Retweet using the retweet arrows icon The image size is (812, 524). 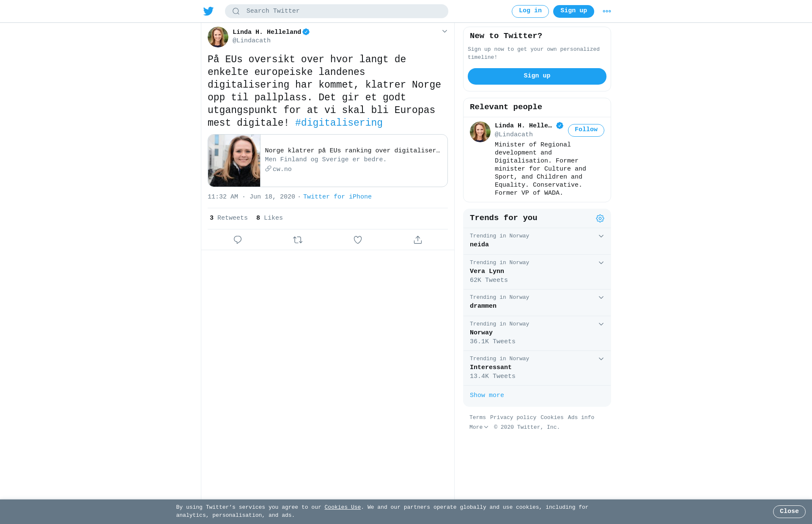(x=298, y=240)
